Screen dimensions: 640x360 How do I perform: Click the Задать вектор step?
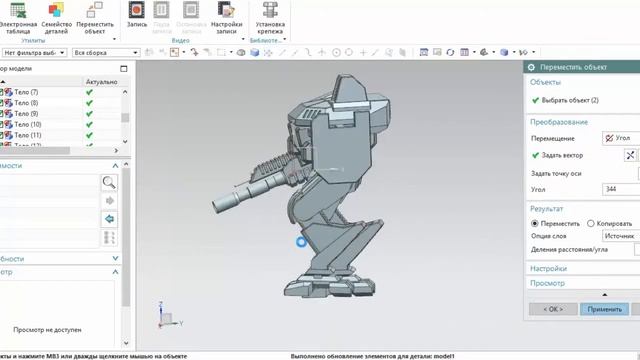click(x=562, y=156)
